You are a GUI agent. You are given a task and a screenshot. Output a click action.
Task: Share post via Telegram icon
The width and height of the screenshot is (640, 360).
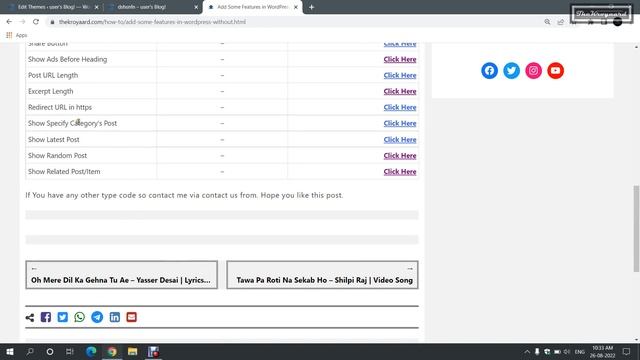(x=97, y=317)
